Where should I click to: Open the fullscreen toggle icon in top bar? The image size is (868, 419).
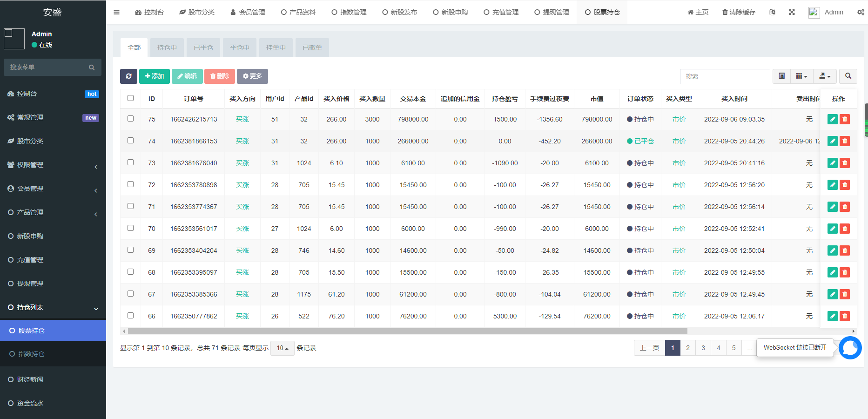[x=792, y=12]
